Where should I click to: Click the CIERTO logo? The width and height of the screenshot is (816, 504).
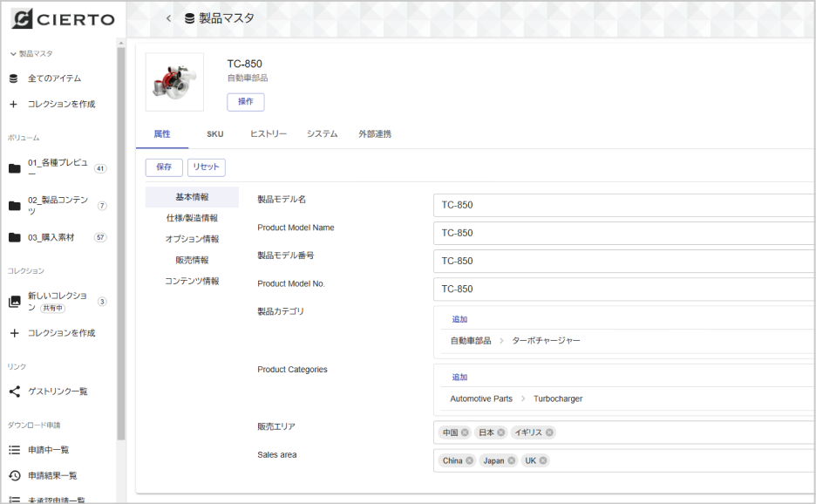tap(61, 19)
